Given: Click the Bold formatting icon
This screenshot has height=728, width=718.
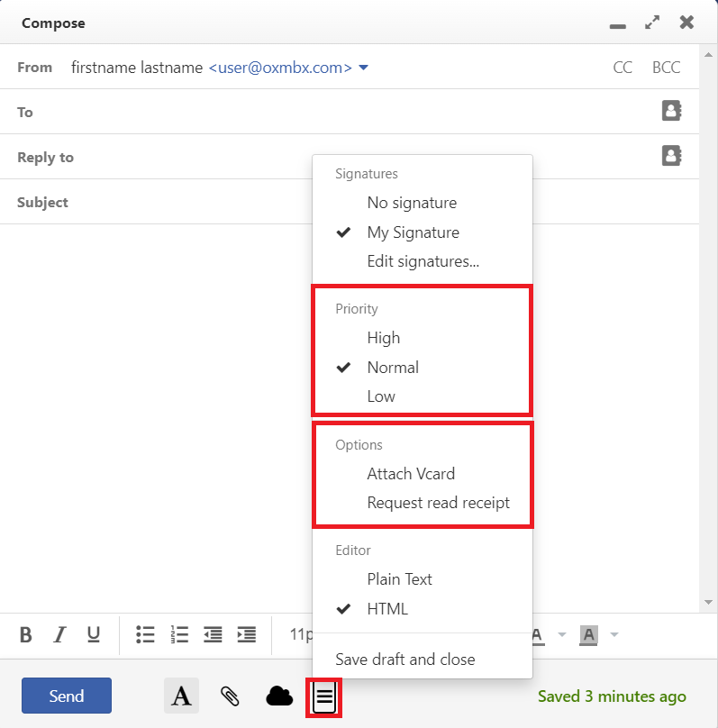Looking at the screenshot, I should (26, 634).
